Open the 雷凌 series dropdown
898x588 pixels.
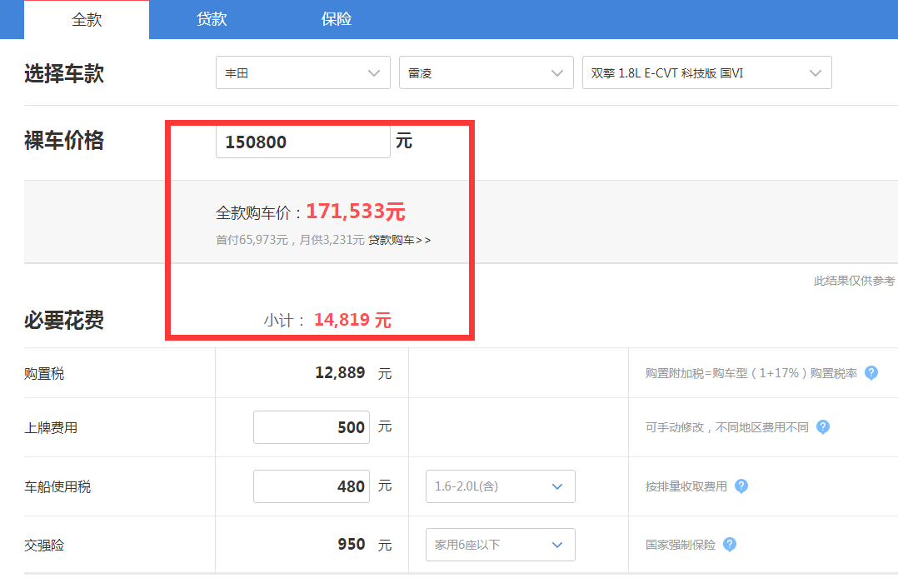coord(486,72)
